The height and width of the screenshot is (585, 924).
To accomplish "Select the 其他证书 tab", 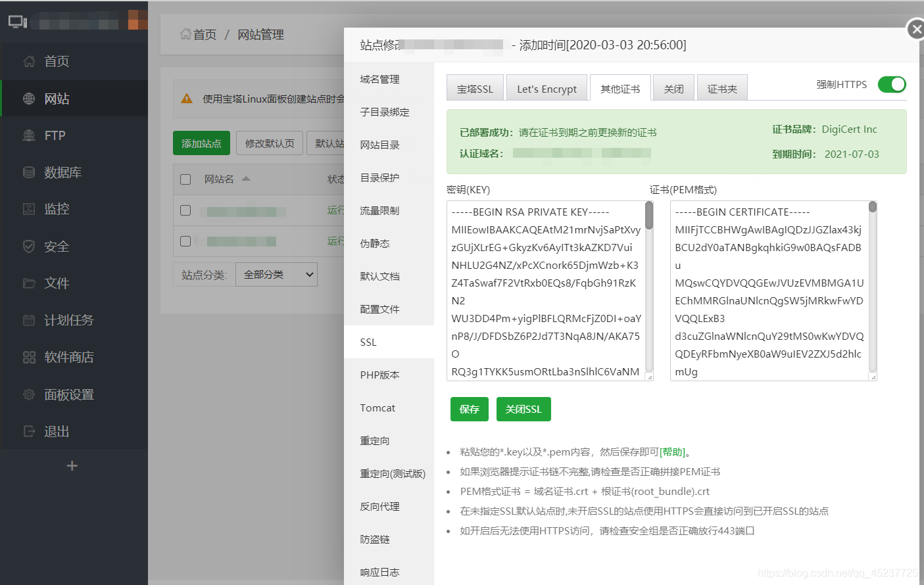I will [x=620, y=88].
